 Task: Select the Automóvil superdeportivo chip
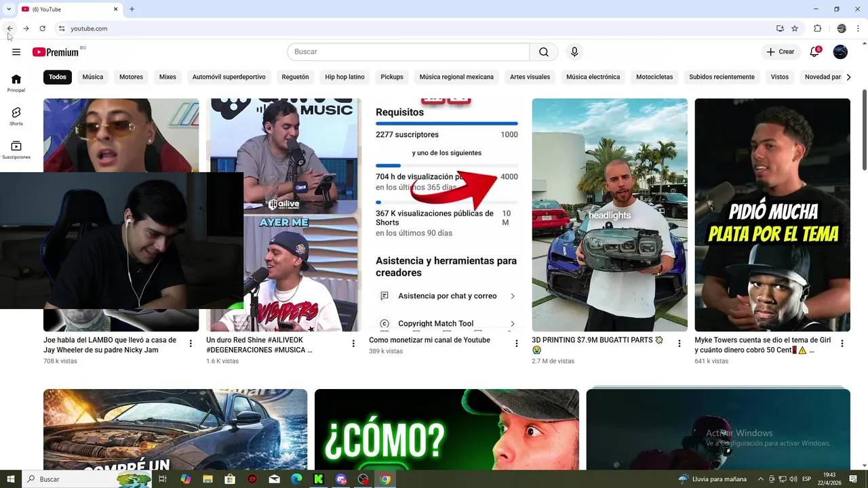229,77
